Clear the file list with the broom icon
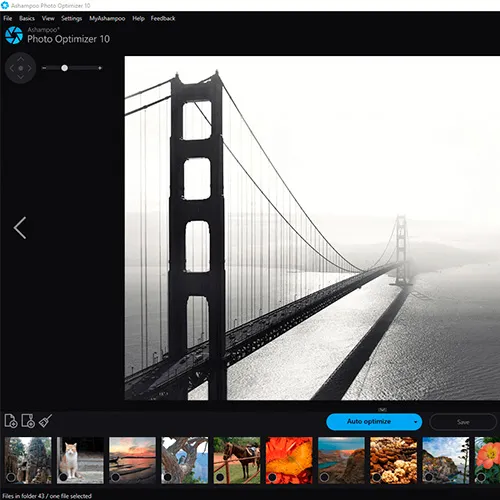 point(45,421)
